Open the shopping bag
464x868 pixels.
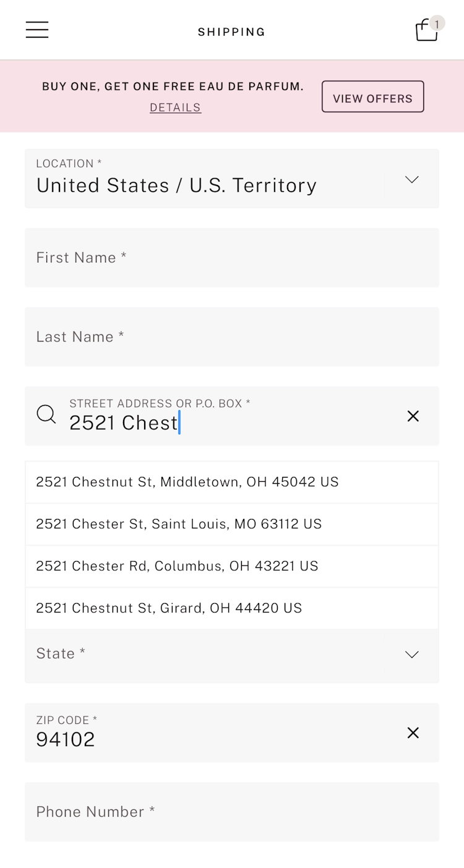[426, 30]
